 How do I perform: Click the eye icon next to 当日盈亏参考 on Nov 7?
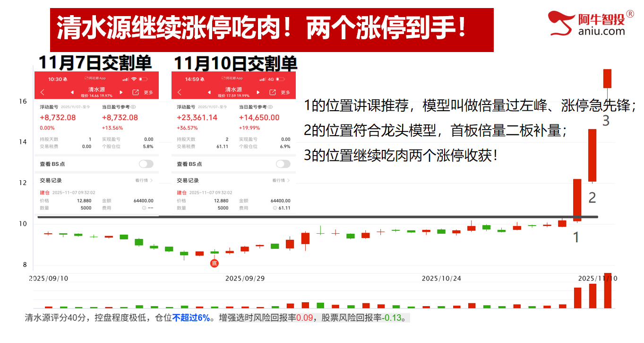[x=133, y=107]
